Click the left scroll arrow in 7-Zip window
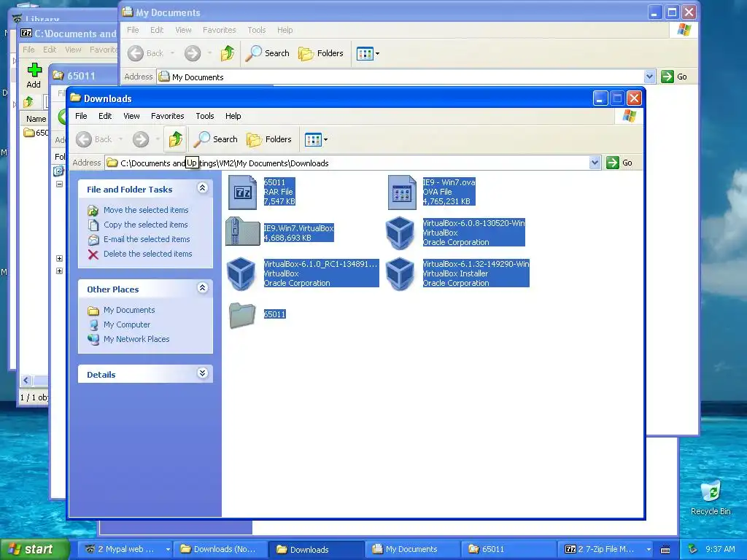The width and height of the screenshot is (747, 560). click(x=26, y=380)
